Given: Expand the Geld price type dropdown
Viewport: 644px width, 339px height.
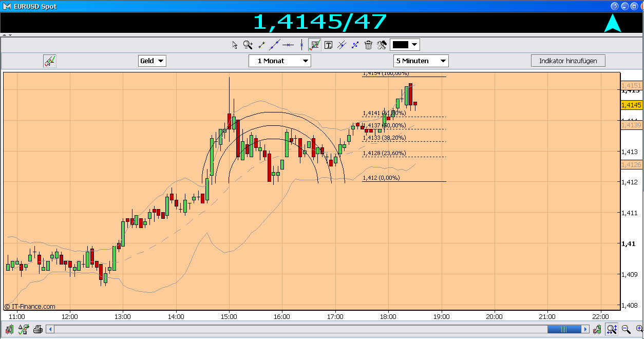Looking at the screenshot, I should (x=153, y=61).
